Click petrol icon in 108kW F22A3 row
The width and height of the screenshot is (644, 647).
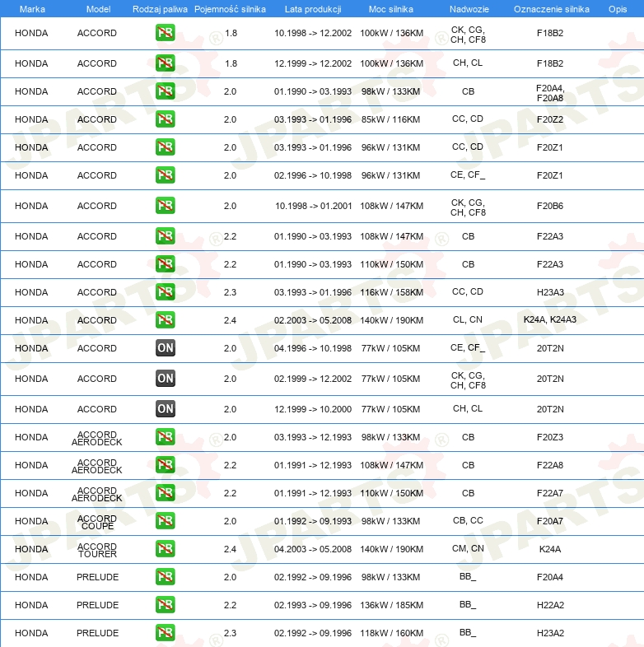[x=166, y=236]
